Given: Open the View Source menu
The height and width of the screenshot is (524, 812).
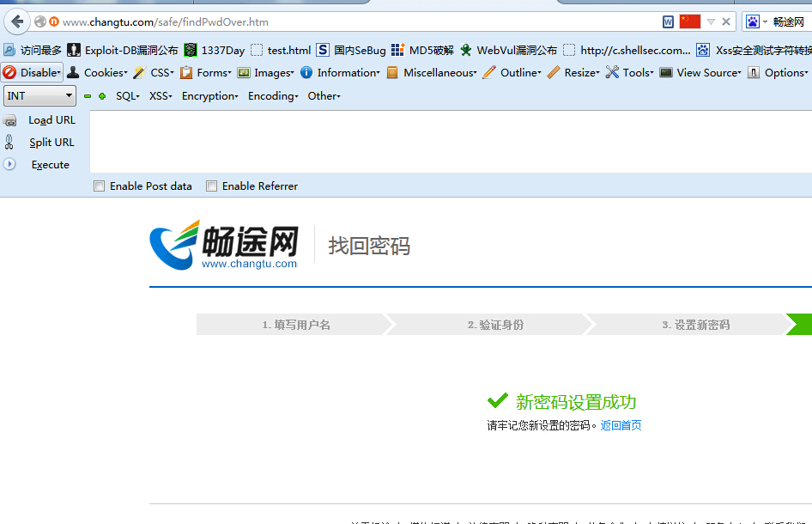Looking at the screenshot, I should coord(700,72).
